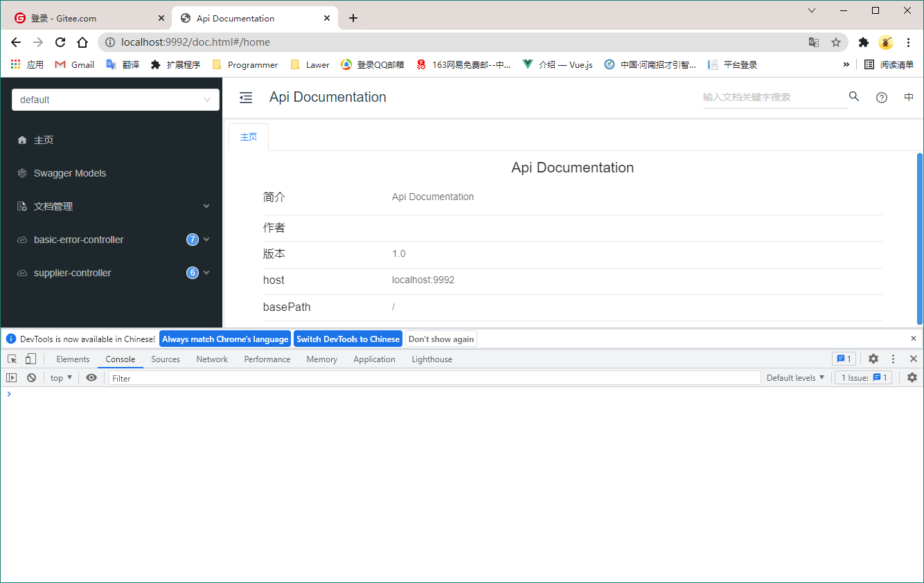Switch language with the 中 button
The height and width of the screenshot is (583, 924).
pyautogui.click(x=909, y=98)
